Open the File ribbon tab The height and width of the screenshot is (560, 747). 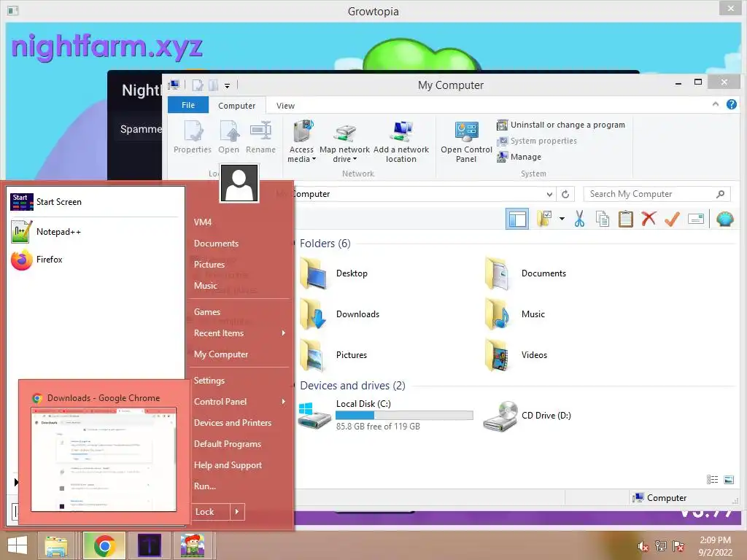188,105
